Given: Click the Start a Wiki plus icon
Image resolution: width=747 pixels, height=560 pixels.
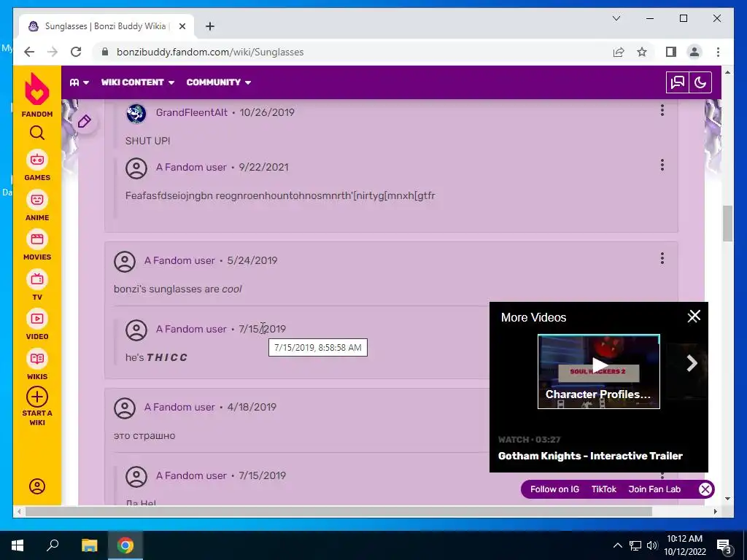Looking at the screenshot, I should coord(37,397).
